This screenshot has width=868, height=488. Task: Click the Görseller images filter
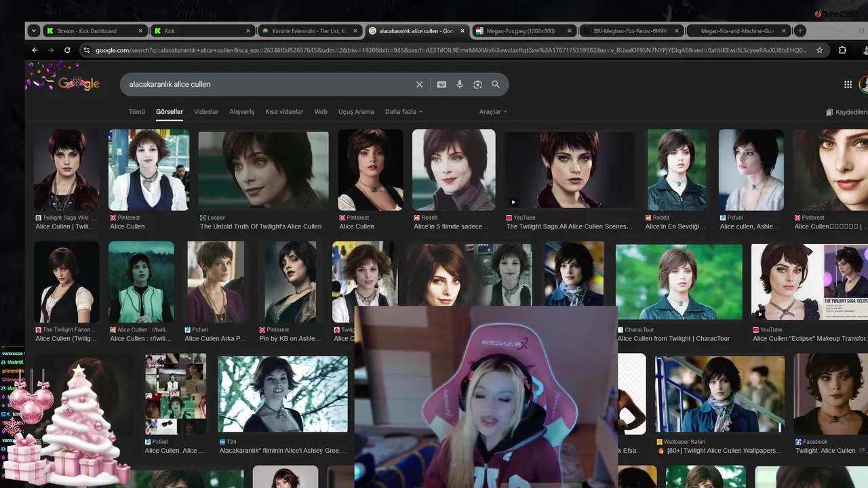(170, 112)
